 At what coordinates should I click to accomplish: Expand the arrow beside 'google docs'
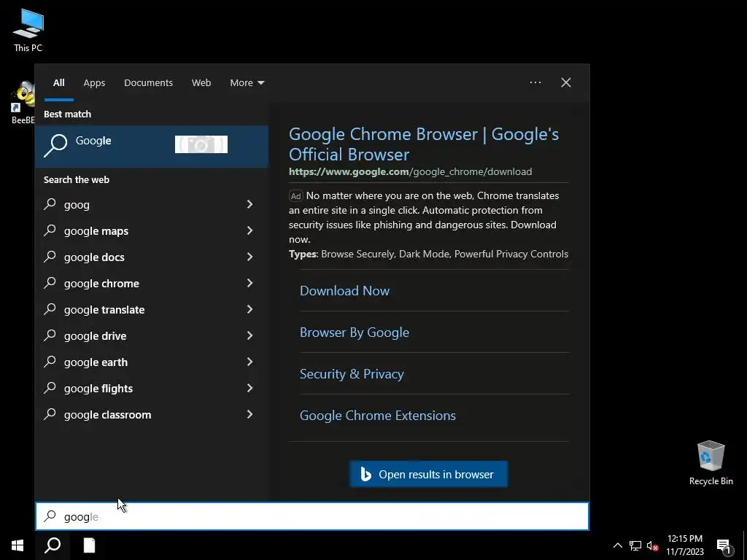point(249,257)
